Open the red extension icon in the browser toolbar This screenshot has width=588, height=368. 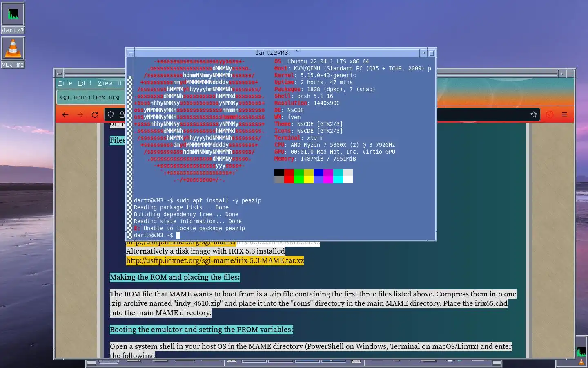pyautogui.click(x=550, y=115)
